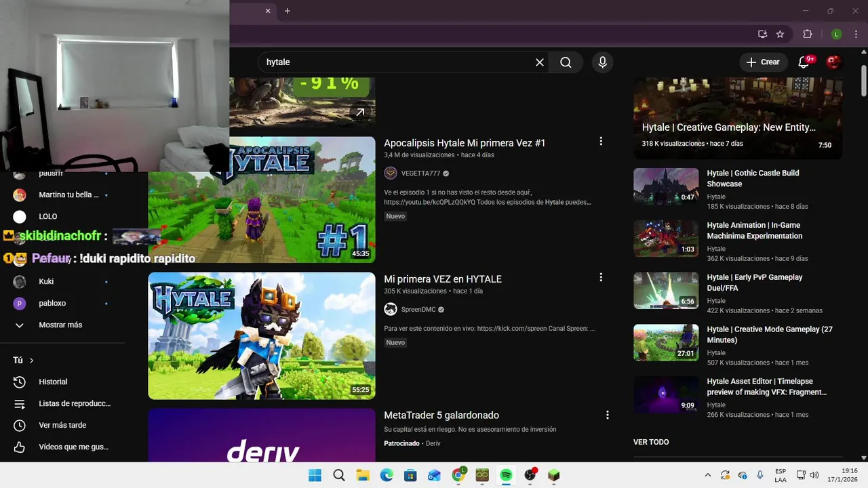
Task: Click the VER TODO link
Action: [x=651, y=442]
